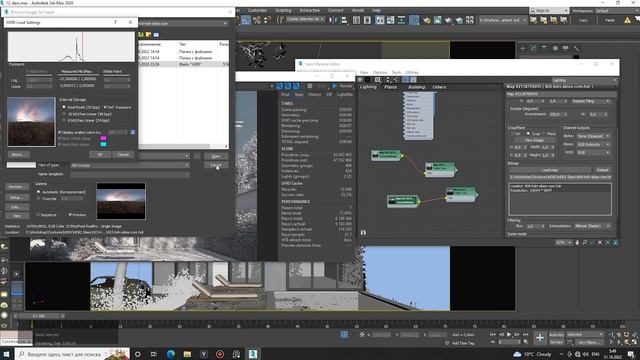Select Automatic (Recommended) gamma option

click(x=39, y=192)
